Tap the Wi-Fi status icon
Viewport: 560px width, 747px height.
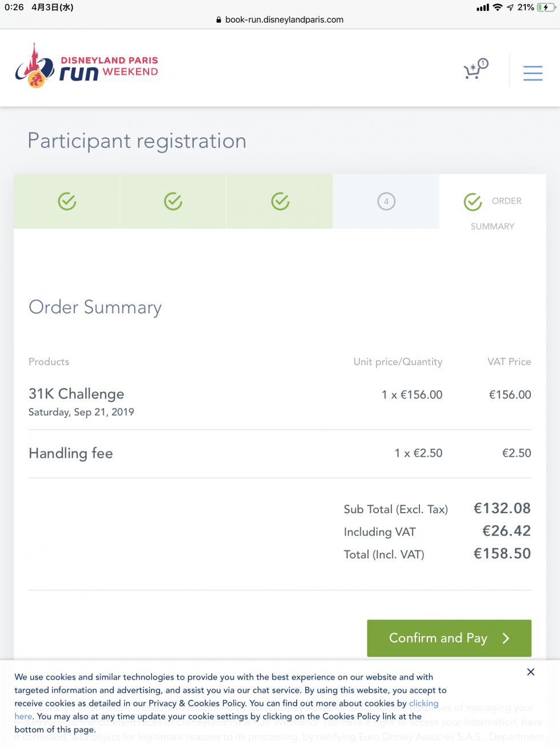pos(497,7)
